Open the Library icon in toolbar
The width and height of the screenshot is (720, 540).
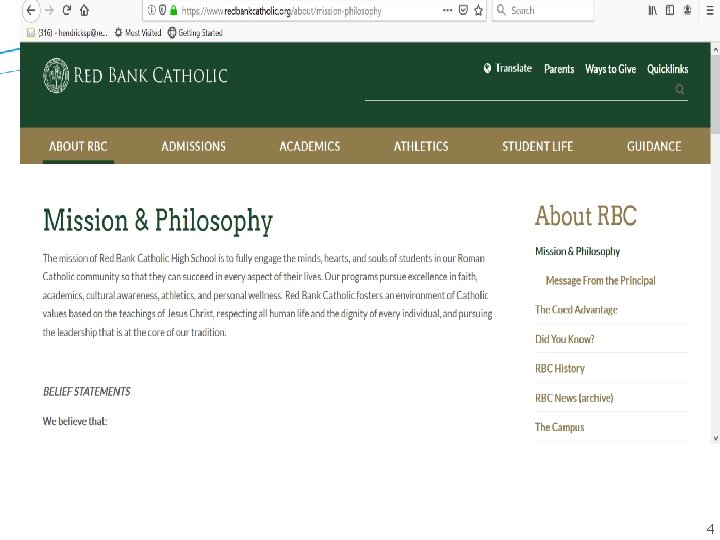click(x=652, y=10)
